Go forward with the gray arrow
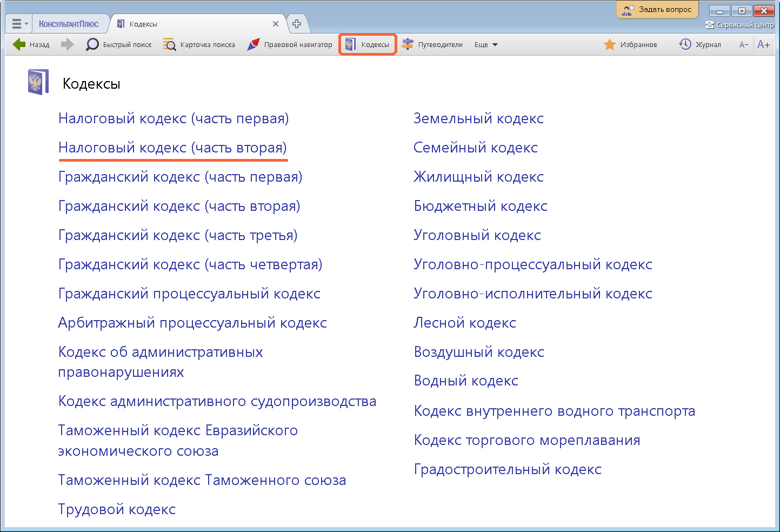Image resolution: width=780 pixels, height=532 pixels. 67,44
